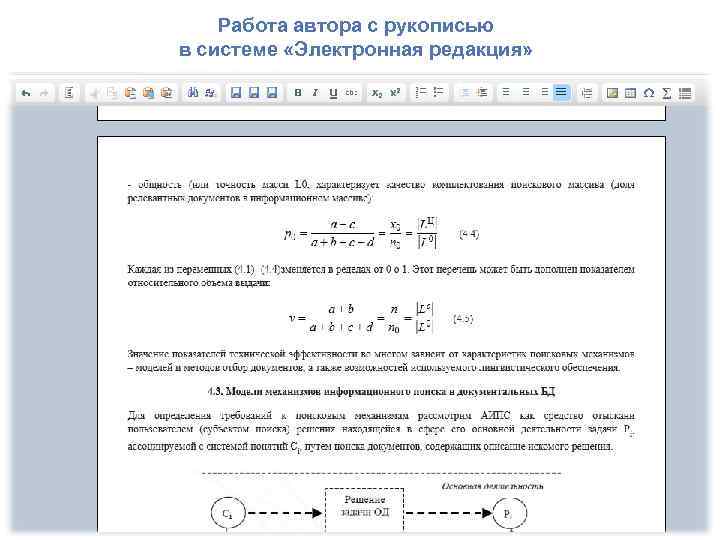Select the dashed «Решение задачи ОД» box
The width and height of the screenshot is (720, 540).
pyautogui.click(x=365, y=510)
